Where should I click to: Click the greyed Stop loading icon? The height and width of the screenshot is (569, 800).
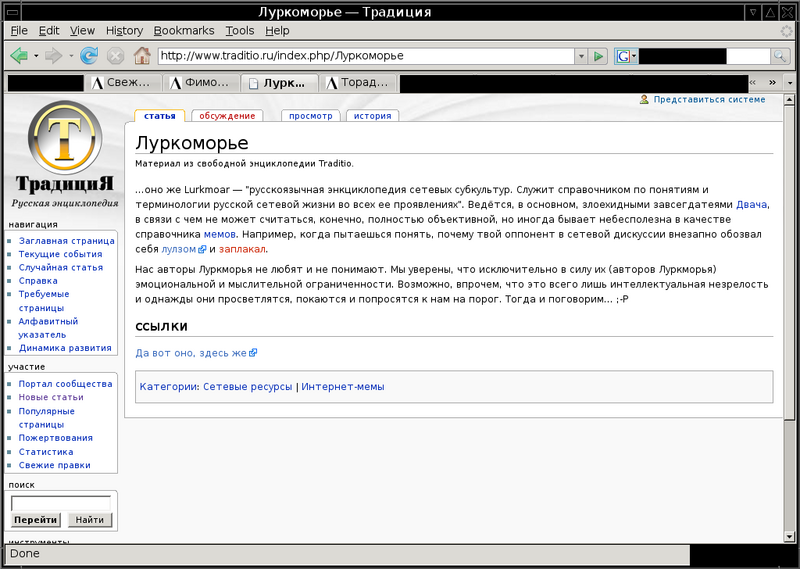coord(115,56)
